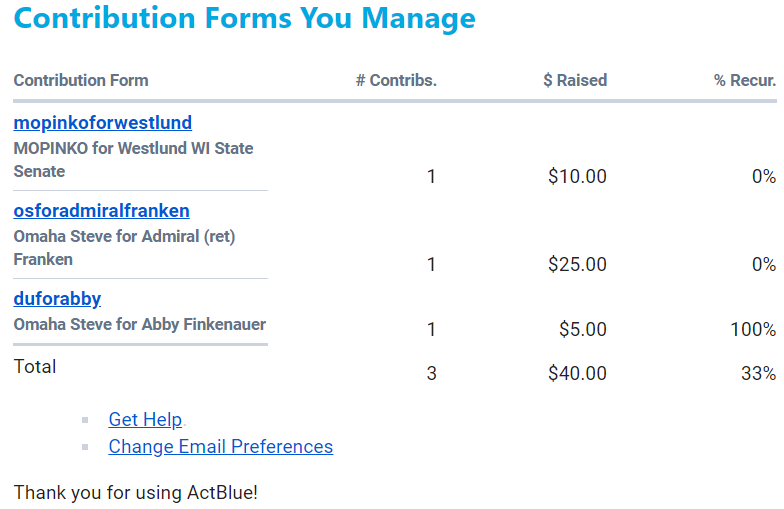Click the Contribution Forms You Manage heading
Viewport: 784px width, 509px height.
[245, 18]
